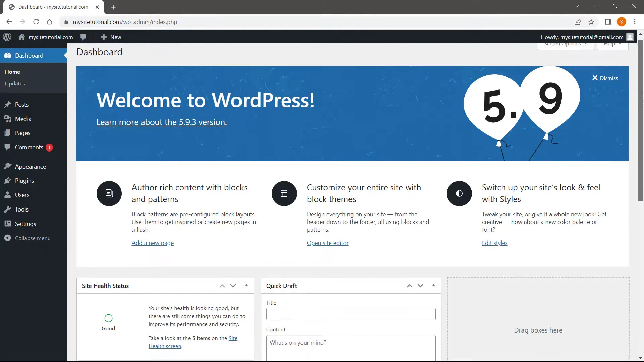The width and height of the screenshot is (644, 362).
Task: Click the Posts pin icon
Action: click(x=8, y=105)
